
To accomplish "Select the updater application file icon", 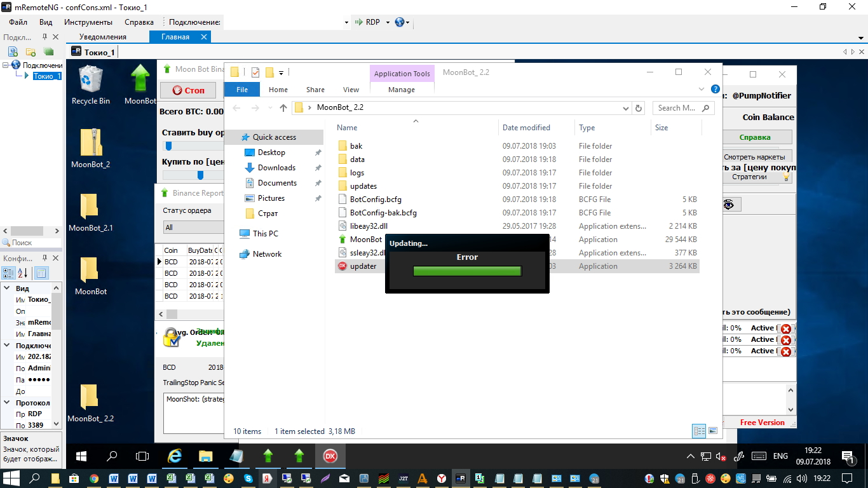I will coord(342,266).
